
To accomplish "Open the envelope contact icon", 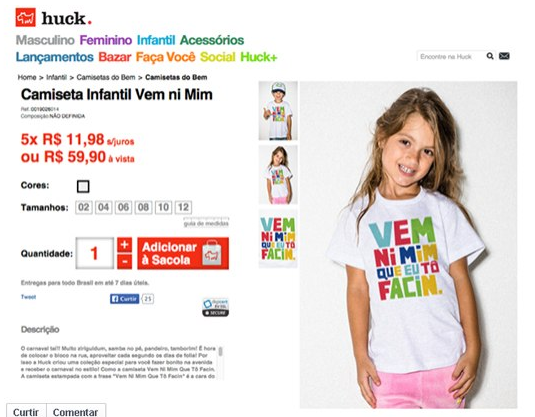I will pyautogui.click(x=504, y=56).
